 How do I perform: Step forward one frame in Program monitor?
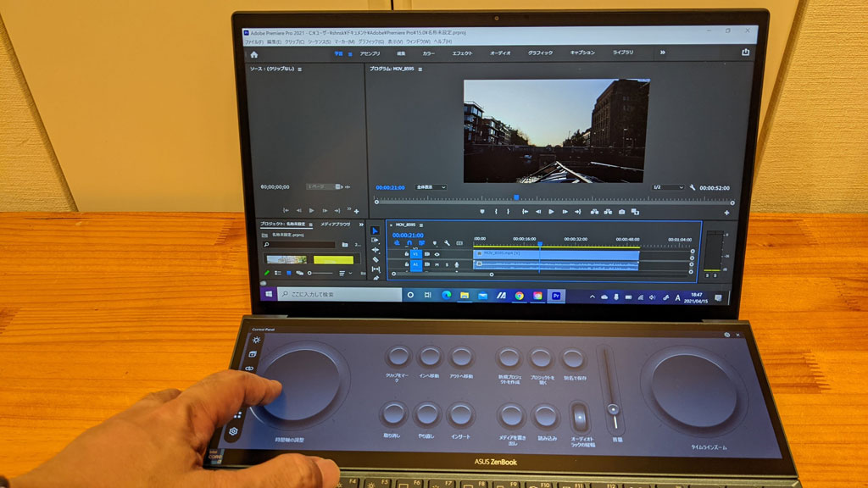565,211
